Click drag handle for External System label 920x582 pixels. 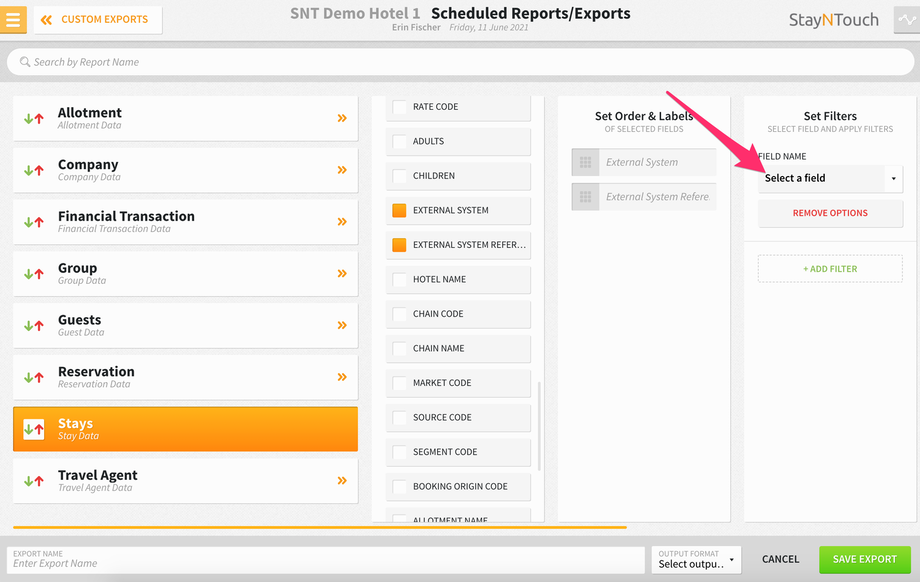point(585,163)
